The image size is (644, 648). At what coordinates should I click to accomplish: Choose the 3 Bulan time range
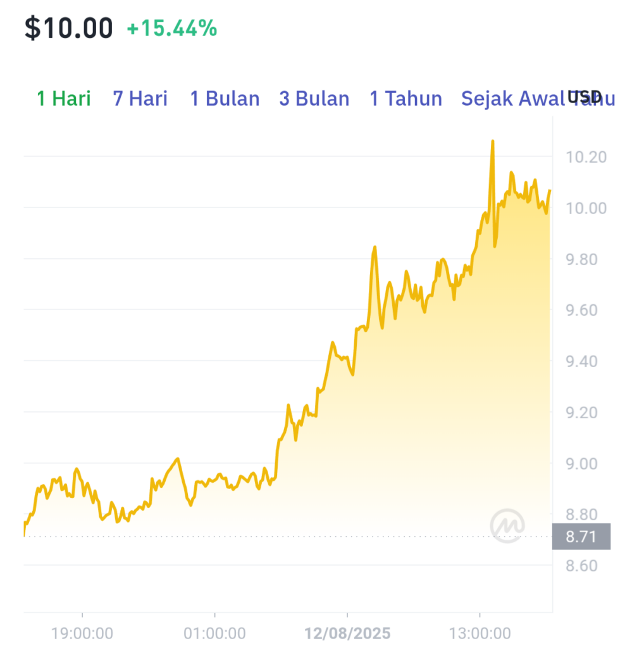tap(314, 98)
